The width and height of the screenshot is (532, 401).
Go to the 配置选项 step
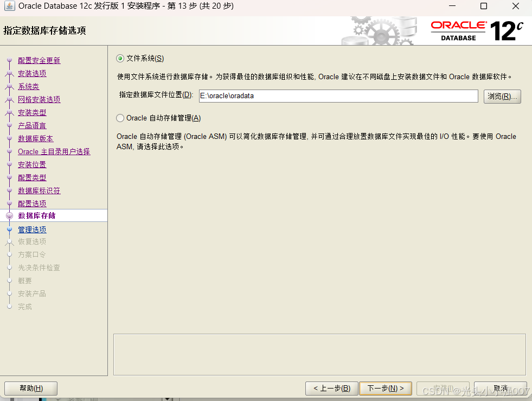[x=32, y=203]
